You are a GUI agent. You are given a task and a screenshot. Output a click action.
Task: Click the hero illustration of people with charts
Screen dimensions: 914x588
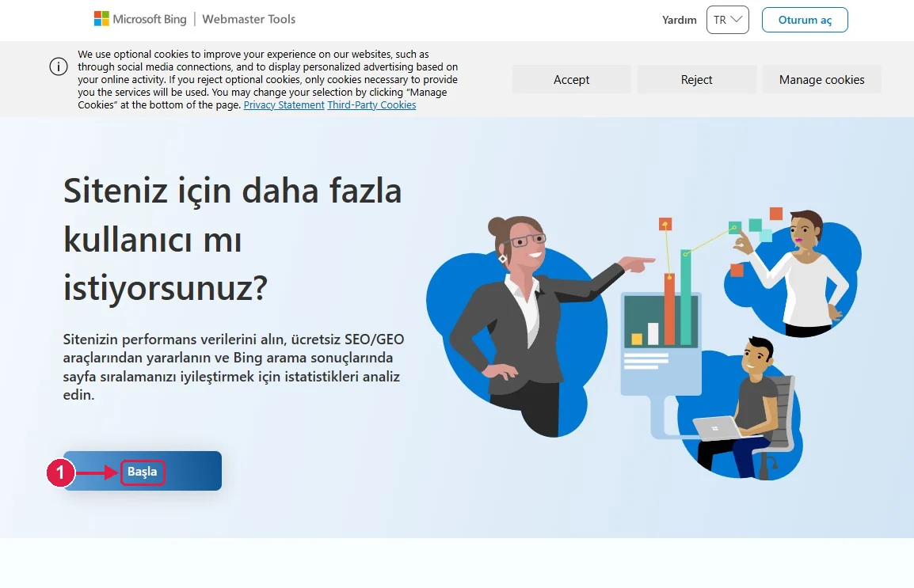[644, 343]
